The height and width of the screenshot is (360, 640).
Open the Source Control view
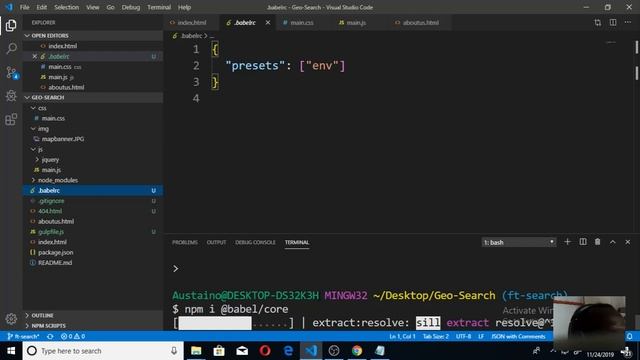[11, 73]
